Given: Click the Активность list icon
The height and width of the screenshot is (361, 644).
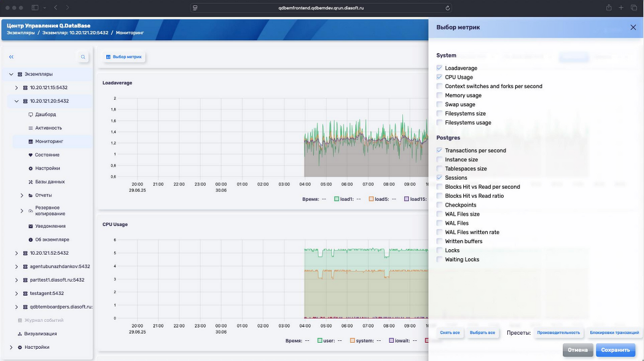Looking at the screenshot, I should pyautogui.click(x=31, y=128).
